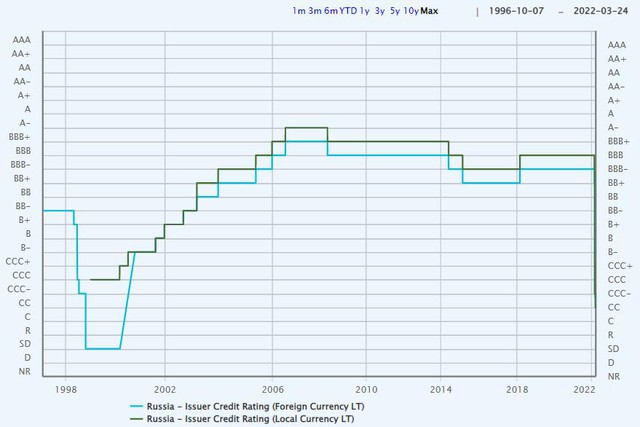
Task: Click the 1998 x-axis label
Action: point(66,389)
